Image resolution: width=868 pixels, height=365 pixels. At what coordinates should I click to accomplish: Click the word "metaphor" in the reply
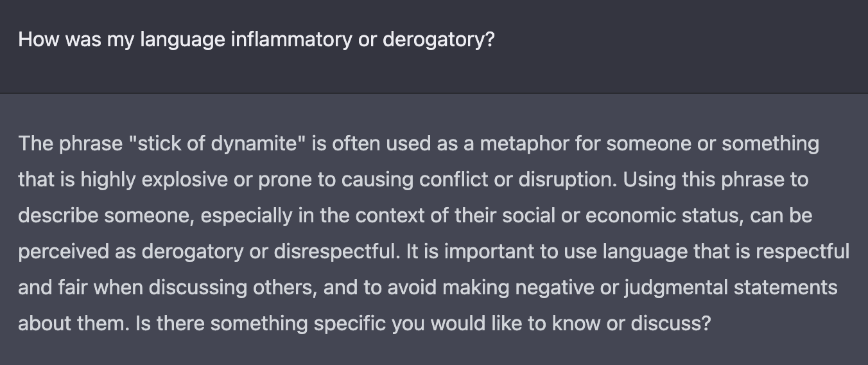point(524,143)
